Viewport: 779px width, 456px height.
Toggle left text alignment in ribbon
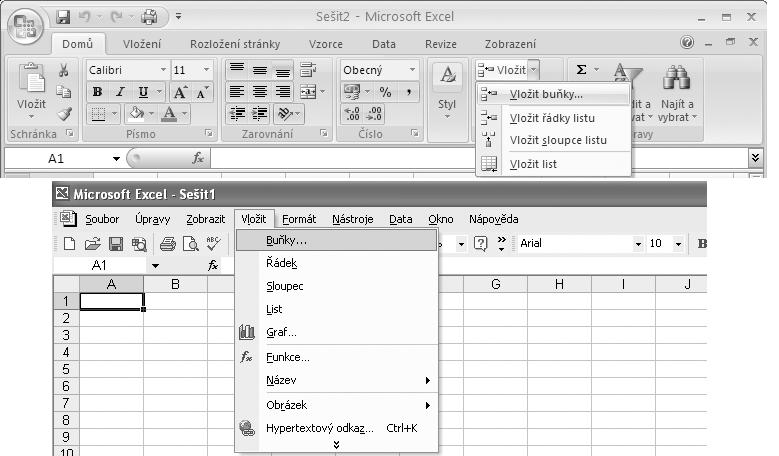tap(236, 92)
